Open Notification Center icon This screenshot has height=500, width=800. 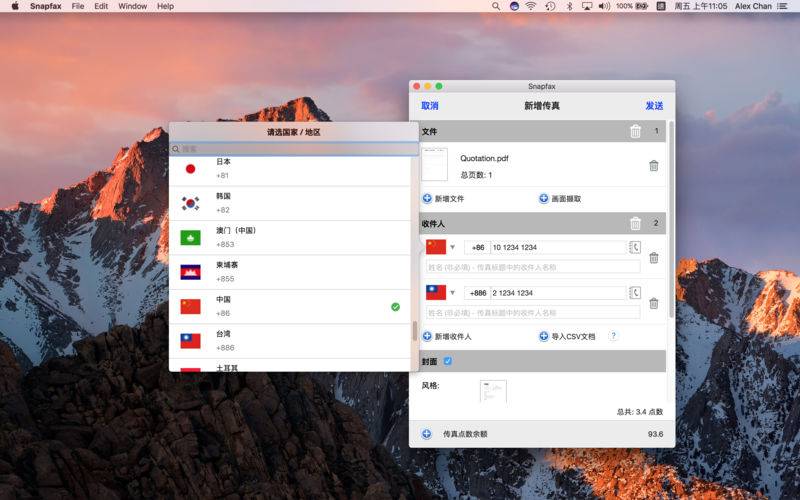point(782,6)
